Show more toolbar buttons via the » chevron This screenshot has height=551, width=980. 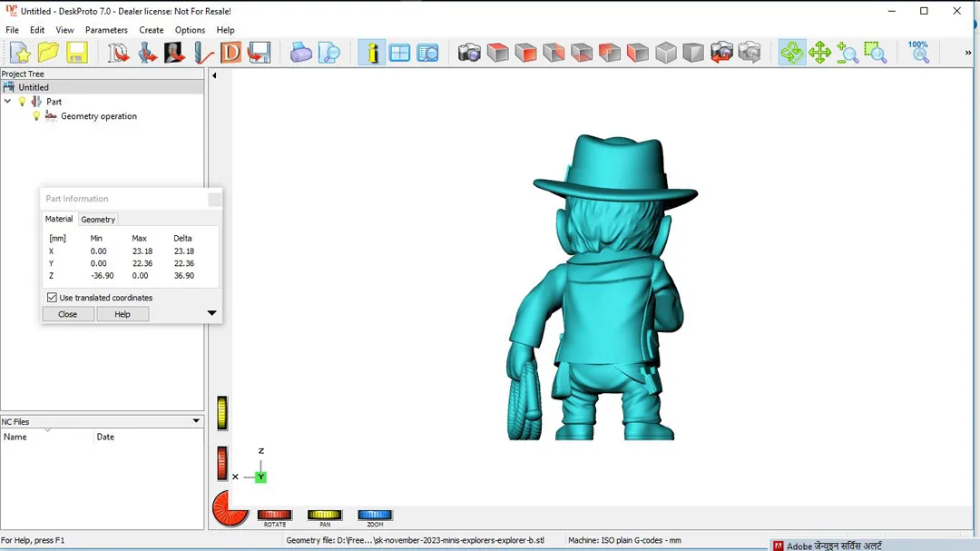click(968, 54)
